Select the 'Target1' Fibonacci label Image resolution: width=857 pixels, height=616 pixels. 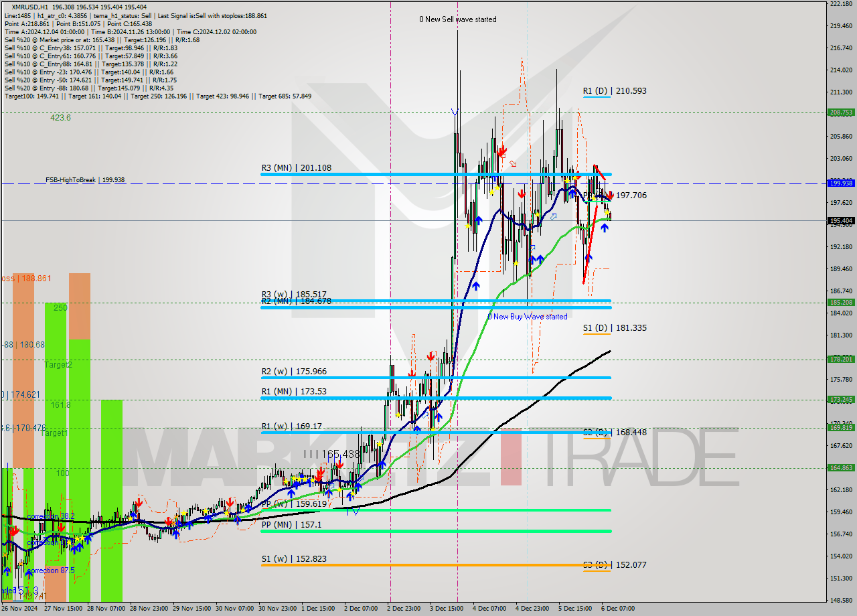[x=54, y=433]
